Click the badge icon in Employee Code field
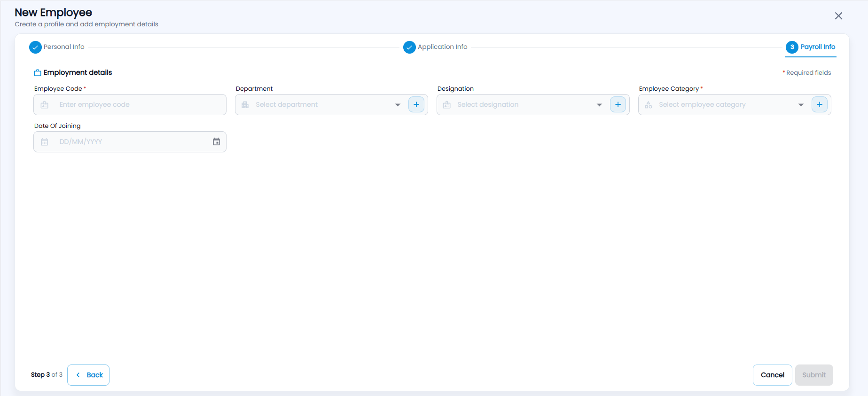 pos(45,105)
